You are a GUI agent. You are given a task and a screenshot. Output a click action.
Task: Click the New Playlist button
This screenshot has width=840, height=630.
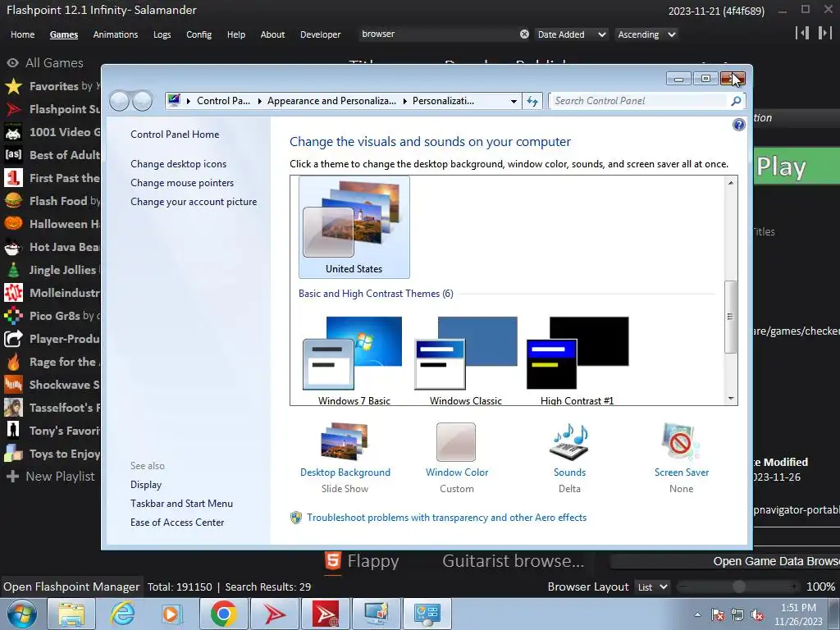pyautogui.click(x=50, y=477)
